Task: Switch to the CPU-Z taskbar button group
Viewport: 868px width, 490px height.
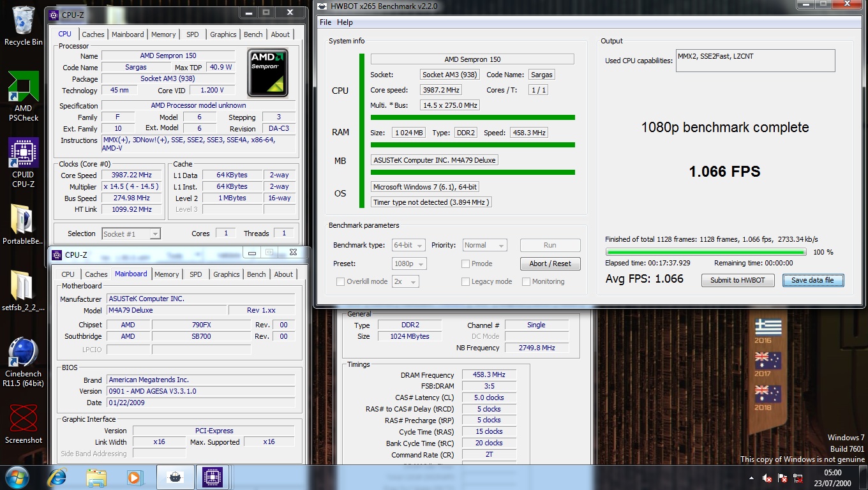Action: pos(212,477)
